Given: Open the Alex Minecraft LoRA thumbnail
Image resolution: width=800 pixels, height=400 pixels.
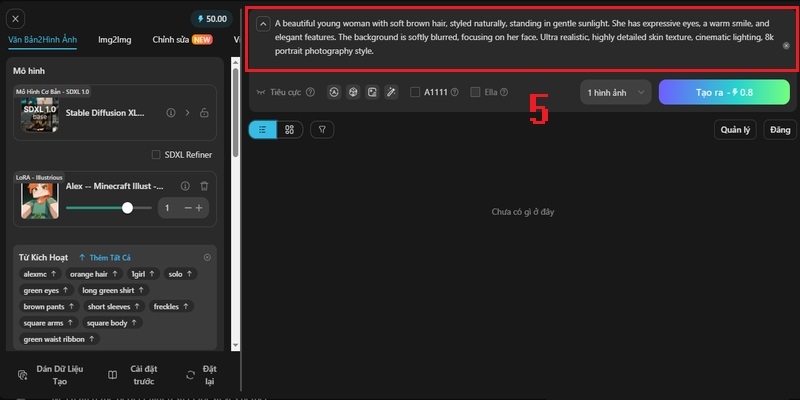Looking at the screenshot, I should [x=39, y=200].
